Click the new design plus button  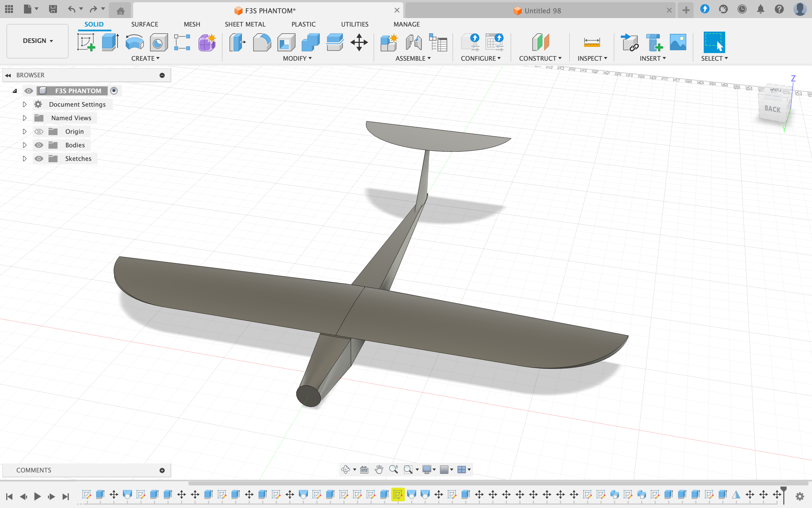[686, 10]
